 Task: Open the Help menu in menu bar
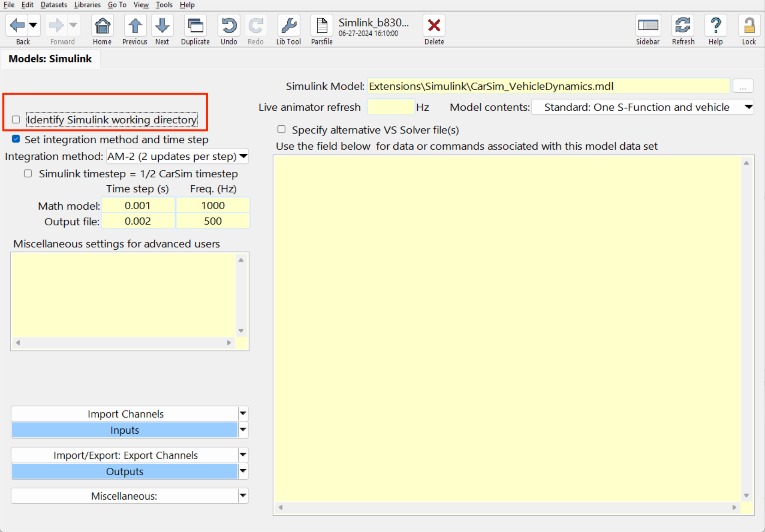[187, 5]
